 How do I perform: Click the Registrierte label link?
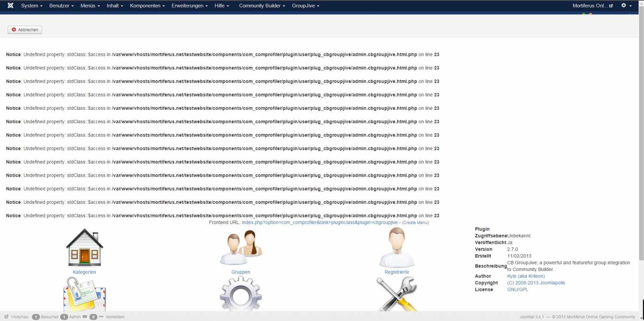point(397,272)
